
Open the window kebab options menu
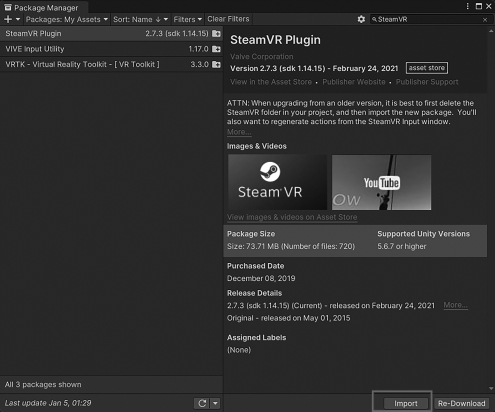(x=467, y=6)
